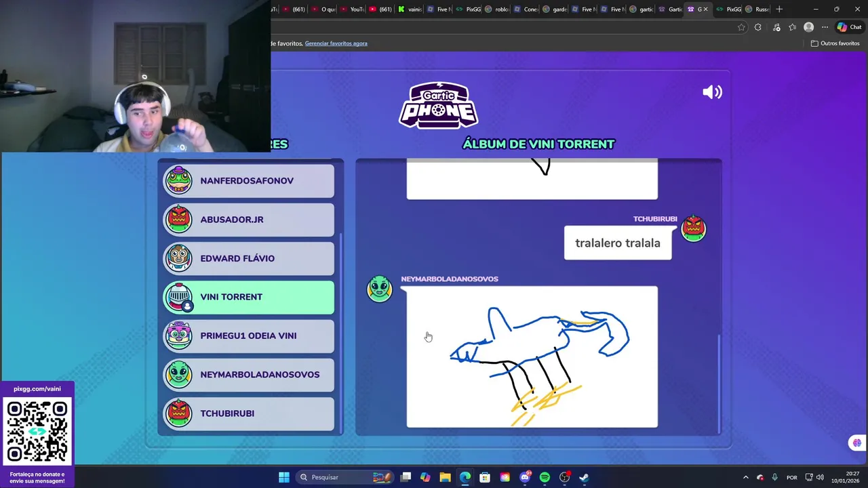Viewport: 868px width, 488px height.
Task: Click Tchubirubi's pumpkin avatar beside tralalero tralala
Action: (693, 228)
